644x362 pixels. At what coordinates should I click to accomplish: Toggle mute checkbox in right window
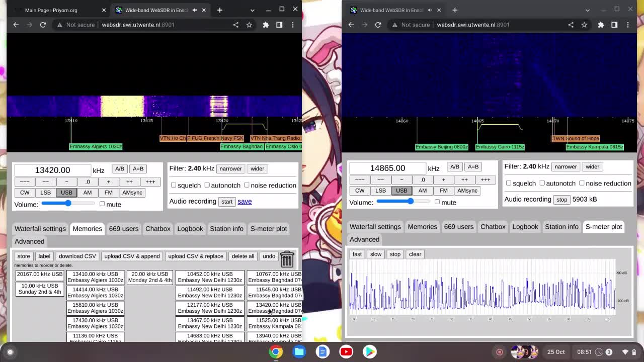pyautogui.click(x=437, y=202)
